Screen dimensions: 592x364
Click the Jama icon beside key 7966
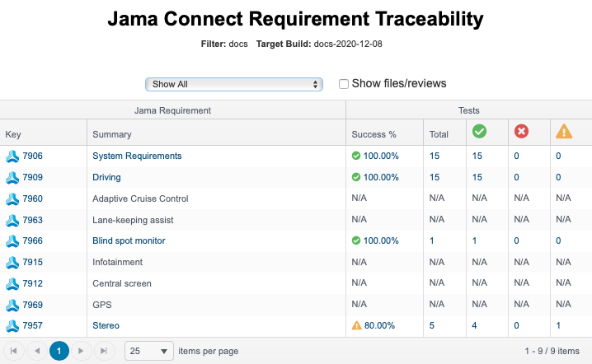(12, 241)
